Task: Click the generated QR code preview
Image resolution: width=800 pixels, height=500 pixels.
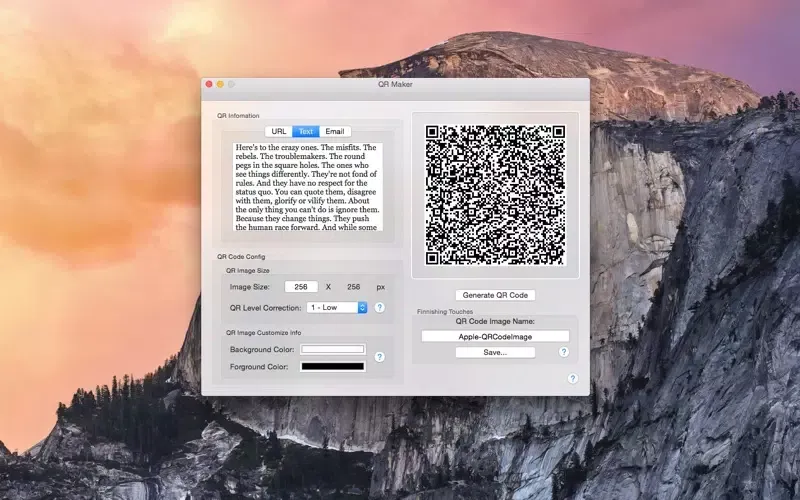Action: pyautogui.click(x=495, y=195)
